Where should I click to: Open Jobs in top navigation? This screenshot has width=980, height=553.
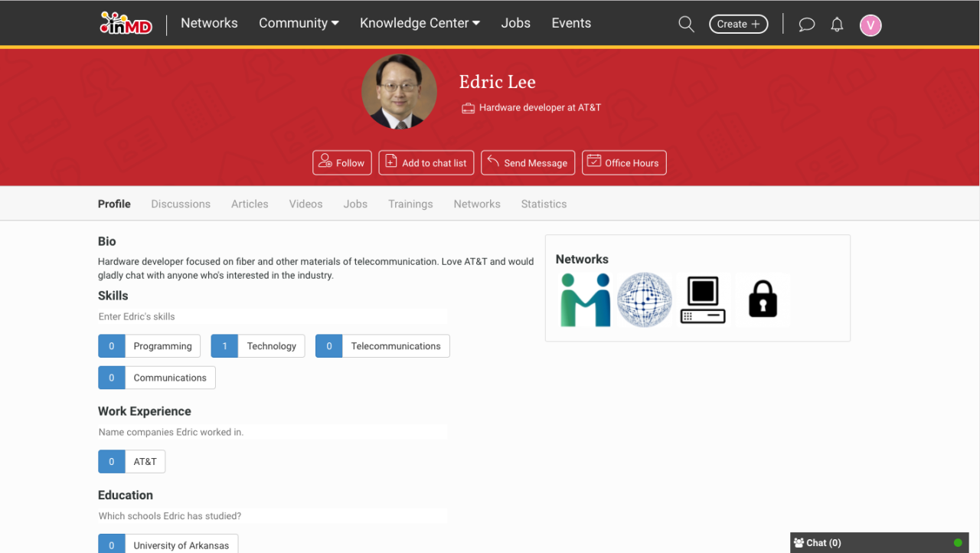click(x=516, y=23)
